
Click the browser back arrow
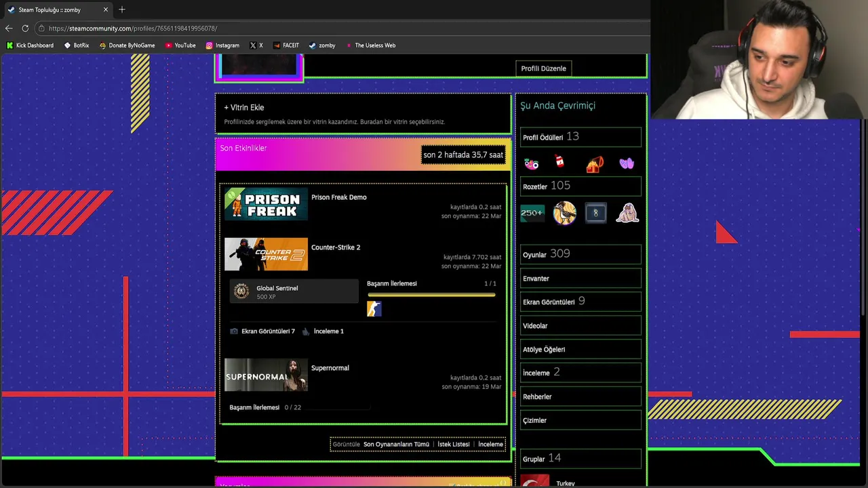9,28
